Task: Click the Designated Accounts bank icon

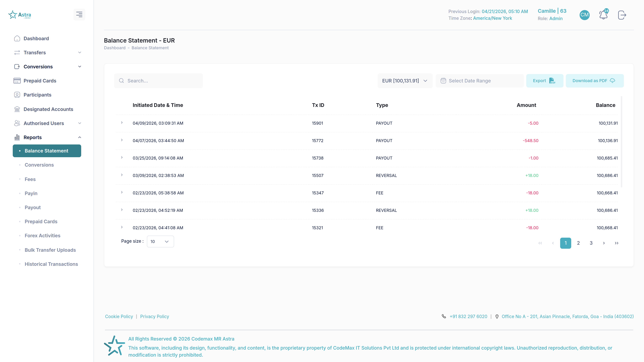Action: tap(17, 109)
